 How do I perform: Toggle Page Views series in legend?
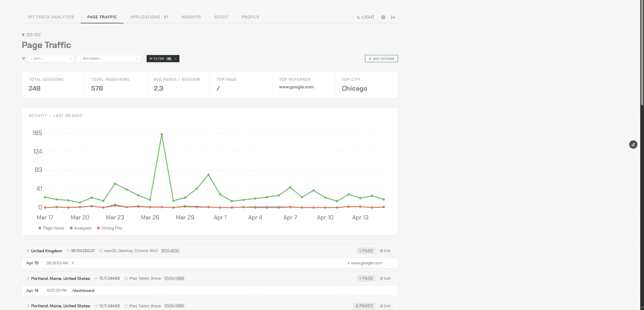click(51, 228)
